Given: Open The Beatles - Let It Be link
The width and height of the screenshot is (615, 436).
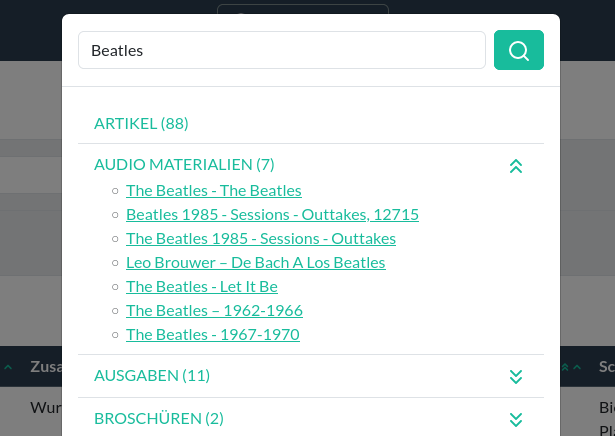Looking at the screenshot, I should (x=202, y=287).
